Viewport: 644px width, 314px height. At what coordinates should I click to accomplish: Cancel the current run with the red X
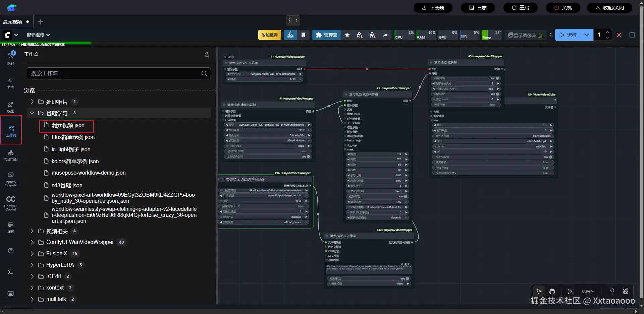click(x=619, y=35)
